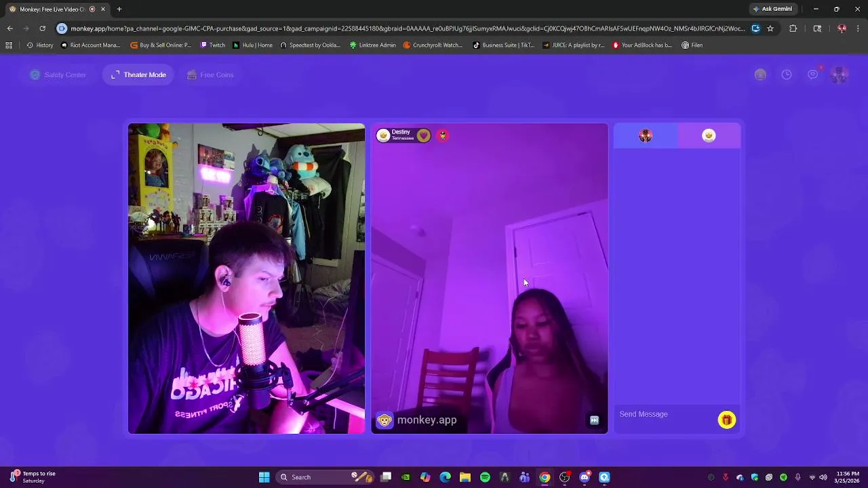
Task: Select your own avatar chat tab
Action: [x=646, y=136]
